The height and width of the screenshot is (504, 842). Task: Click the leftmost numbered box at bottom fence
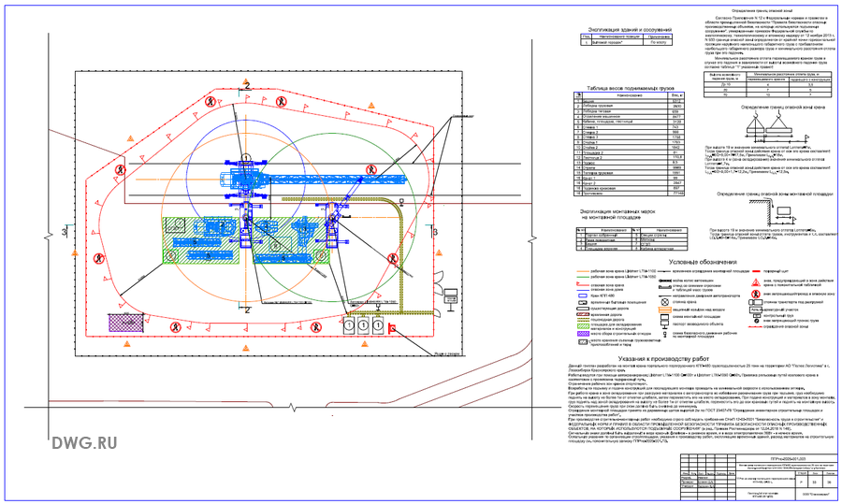tap(350, 328)
